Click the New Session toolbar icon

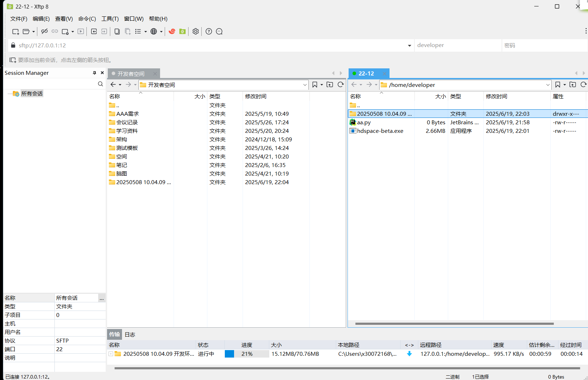click(15, 31)
